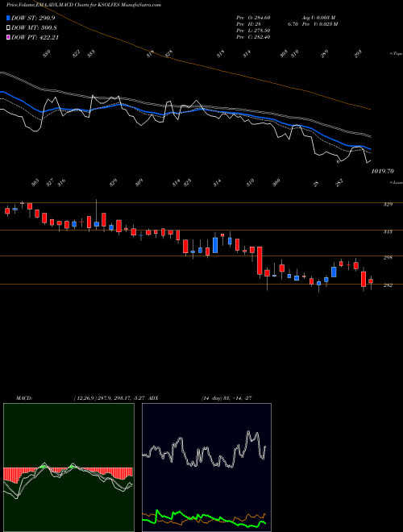Click the ADX '(14 day)' values text
Screen dimensions: 403x532
(226, 398)
